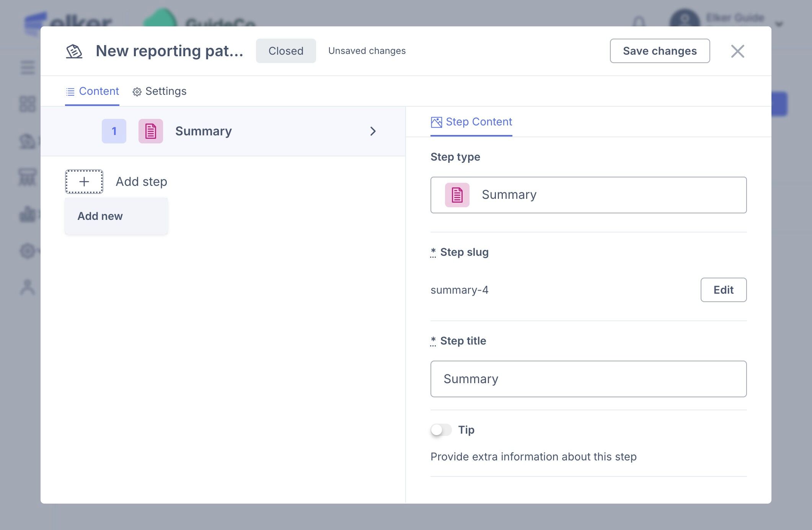Close the dialog with the X icon

point(737,51)
